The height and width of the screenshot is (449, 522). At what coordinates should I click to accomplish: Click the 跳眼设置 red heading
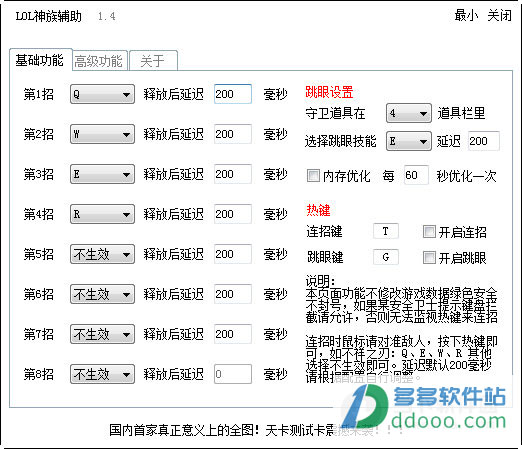tap(329, 92)
